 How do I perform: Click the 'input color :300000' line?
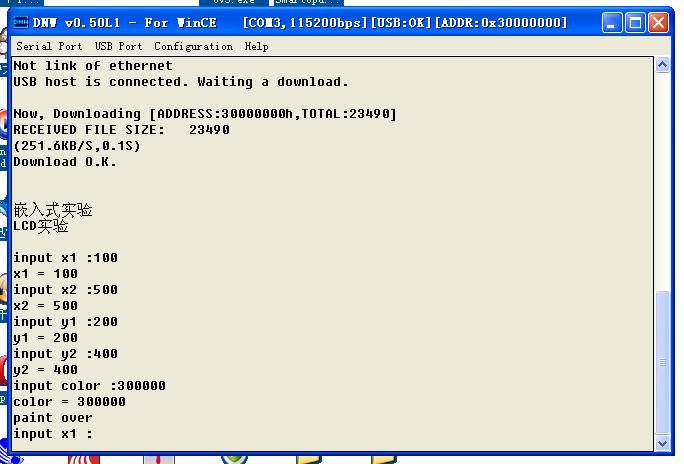coord(89,386)
